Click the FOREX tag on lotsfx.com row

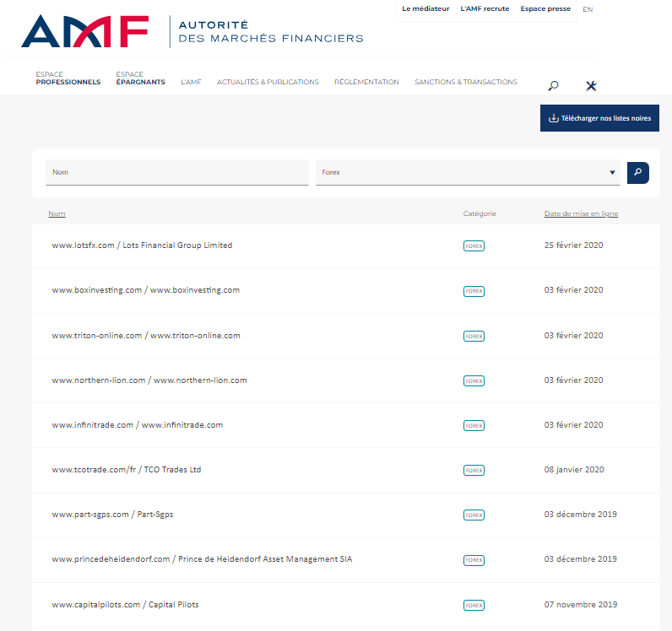pos(474,245)
